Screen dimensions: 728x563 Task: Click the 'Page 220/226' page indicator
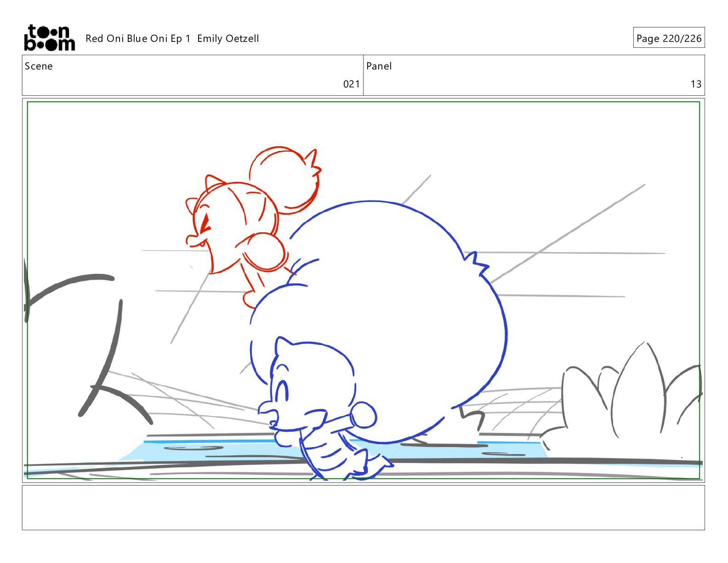pos(669,38)
